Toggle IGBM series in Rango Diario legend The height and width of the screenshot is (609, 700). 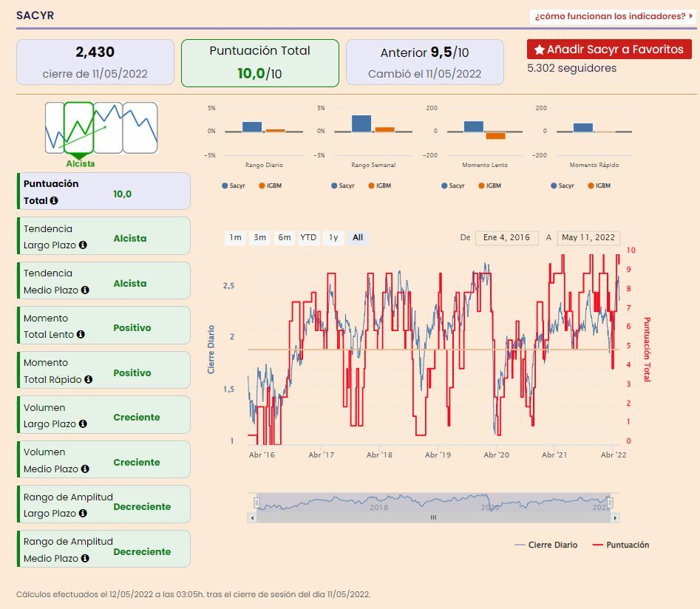(271, 186)
